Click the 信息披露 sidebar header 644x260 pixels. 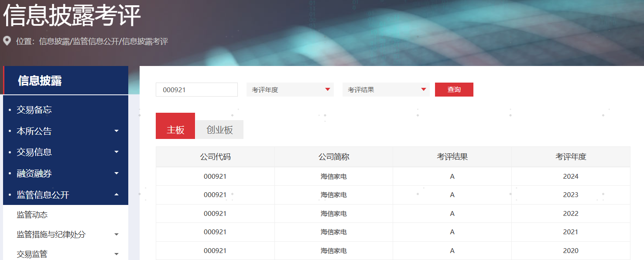coord(40,80)
